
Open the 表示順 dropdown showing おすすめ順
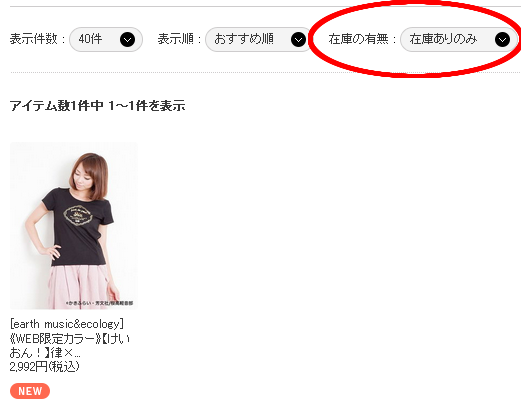pyautogui.click(x=259, y=39)
